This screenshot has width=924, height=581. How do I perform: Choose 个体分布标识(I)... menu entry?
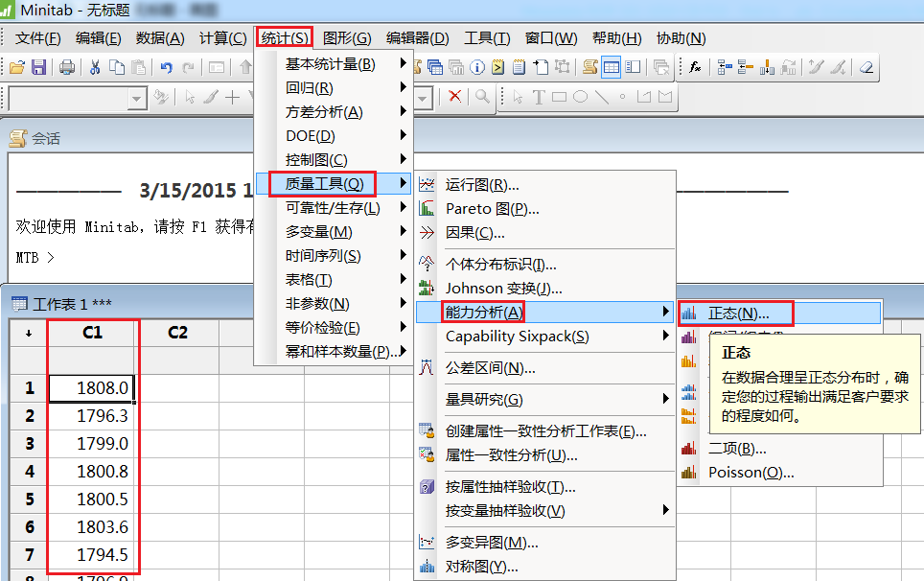point(545,264)
